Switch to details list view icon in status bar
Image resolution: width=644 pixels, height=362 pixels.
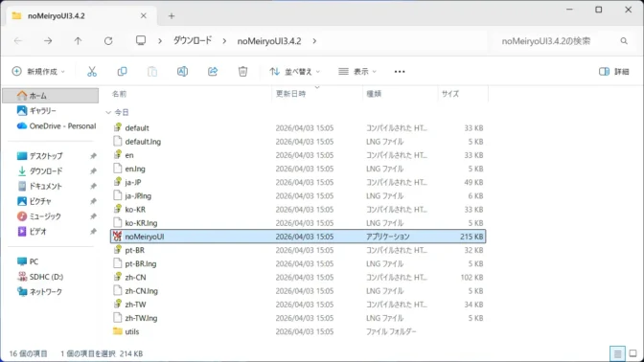tap(617, 353)
